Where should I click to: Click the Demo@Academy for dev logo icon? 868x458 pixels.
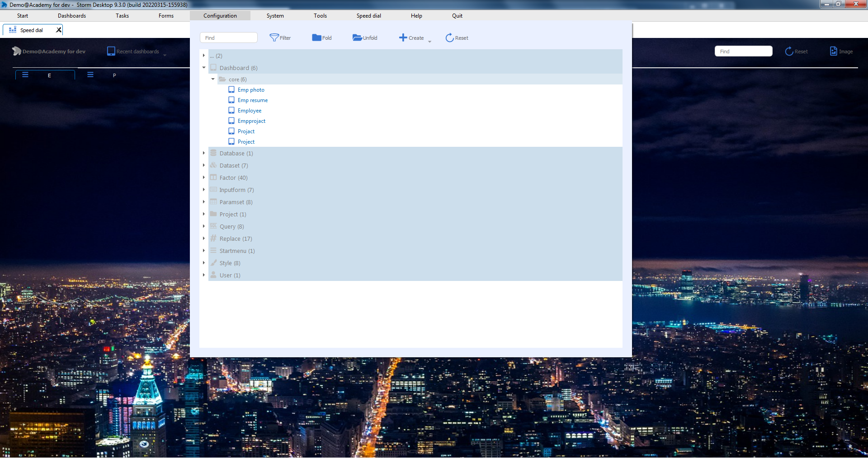pyautogui.click(x=17, y=51)
